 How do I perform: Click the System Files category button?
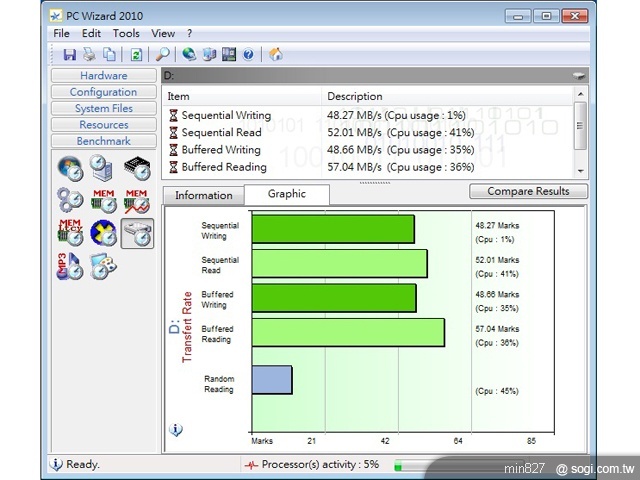pyautogui.click(x=104, y=108)
